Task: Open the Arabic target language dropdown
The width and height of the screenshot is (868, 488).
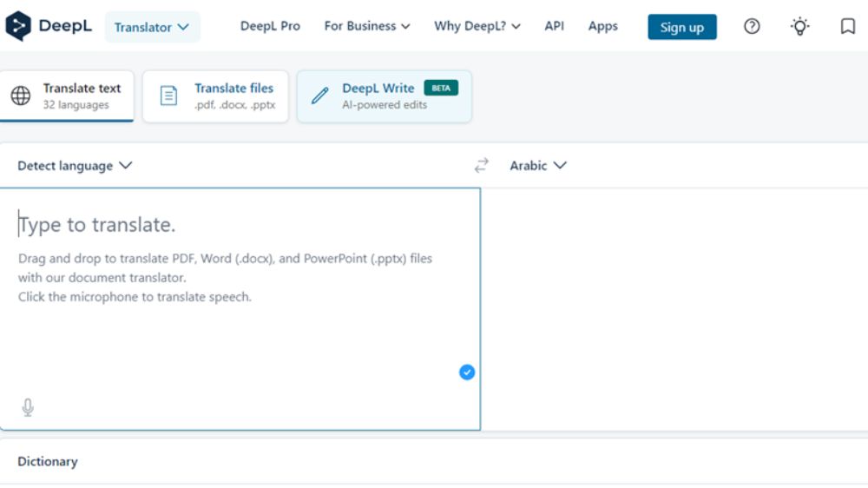Action: [x=537, y=165]
